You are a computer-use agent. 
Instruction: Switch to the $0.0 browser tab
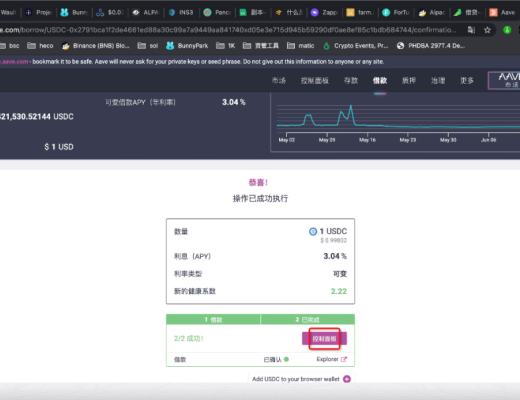point(110,12)
